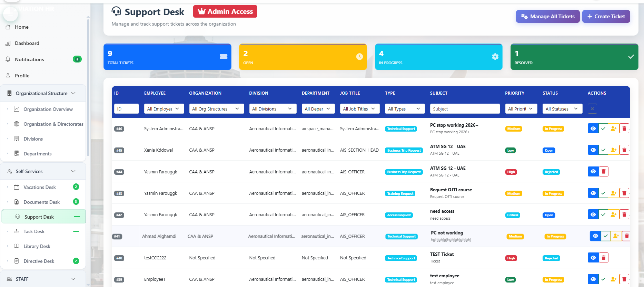This screenshot has height=287, width=644.
Task: Resolve ticket #39 using checkmark icon
Action: (x=603, y=279)
